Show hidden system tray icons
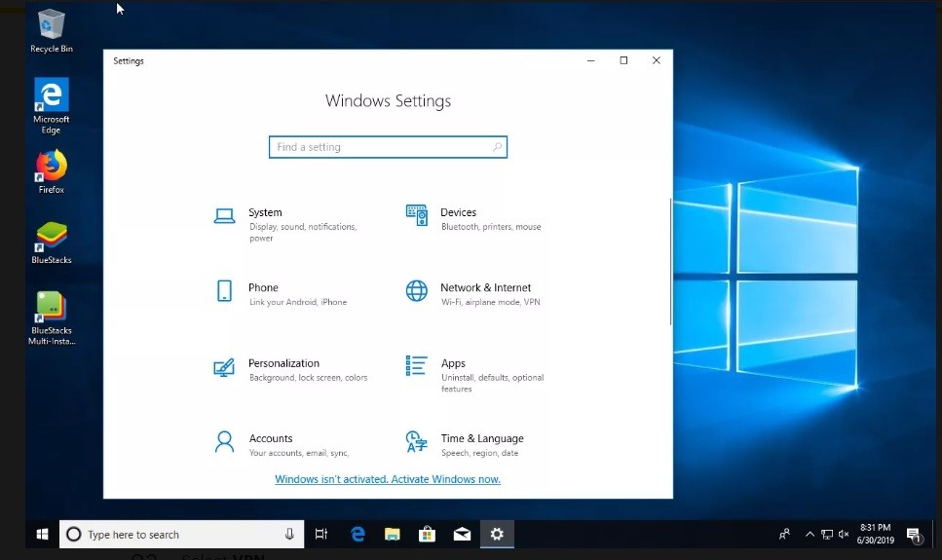Screen dimensions: 942x560 [810, 535]
